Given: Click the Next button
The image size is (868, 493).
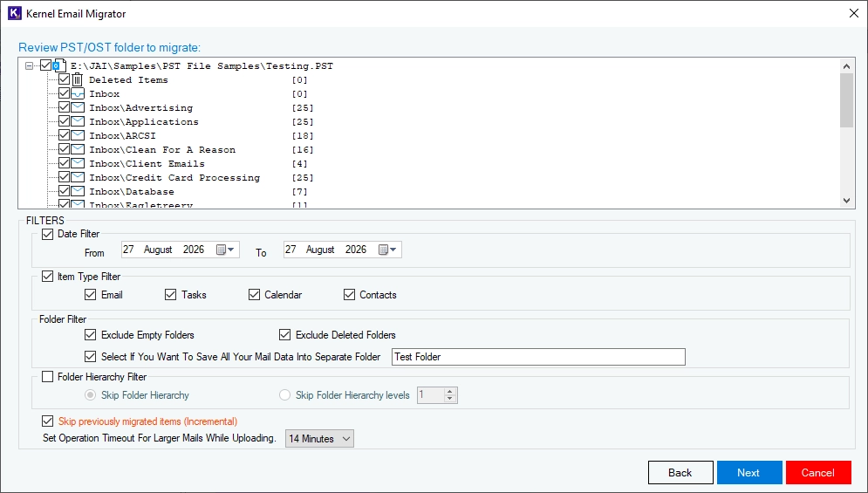Looking at the screenshot, I should [x=749, y=473].
